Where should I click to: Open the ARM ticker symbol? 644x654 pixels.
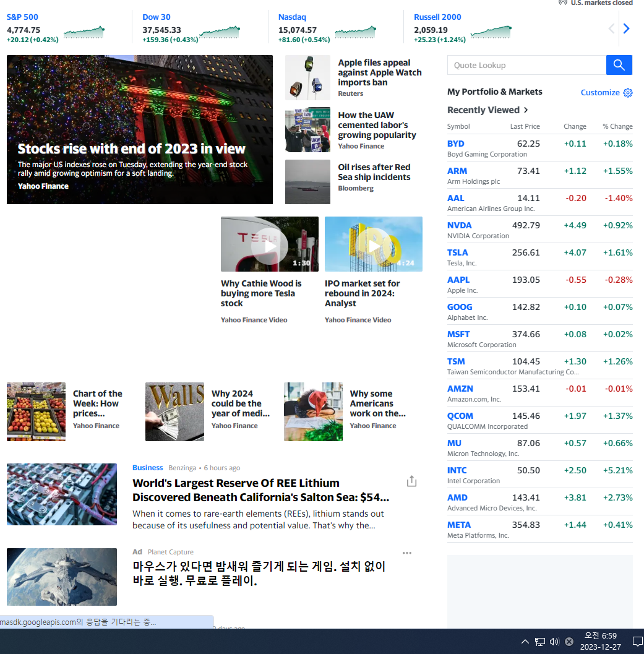(457, 171)
